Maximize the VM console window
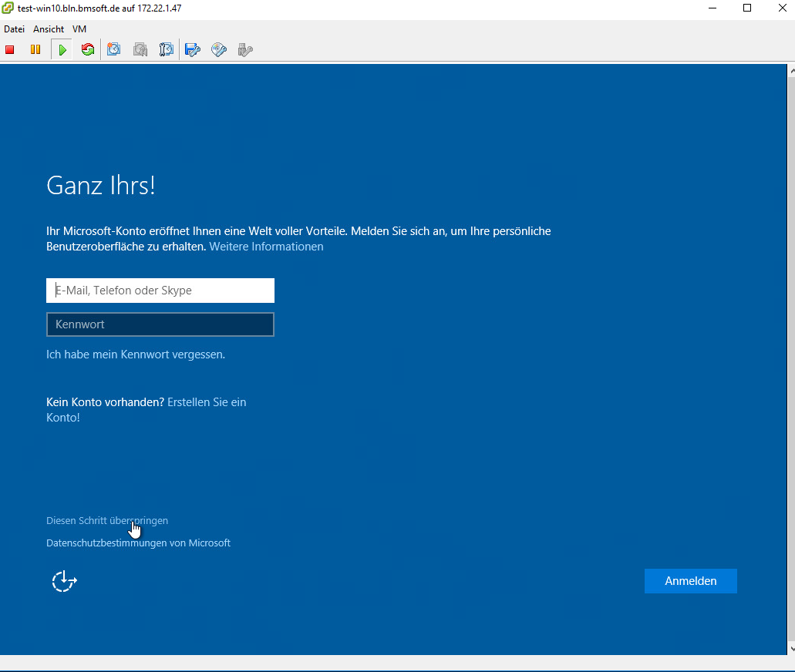 (747, 8)
